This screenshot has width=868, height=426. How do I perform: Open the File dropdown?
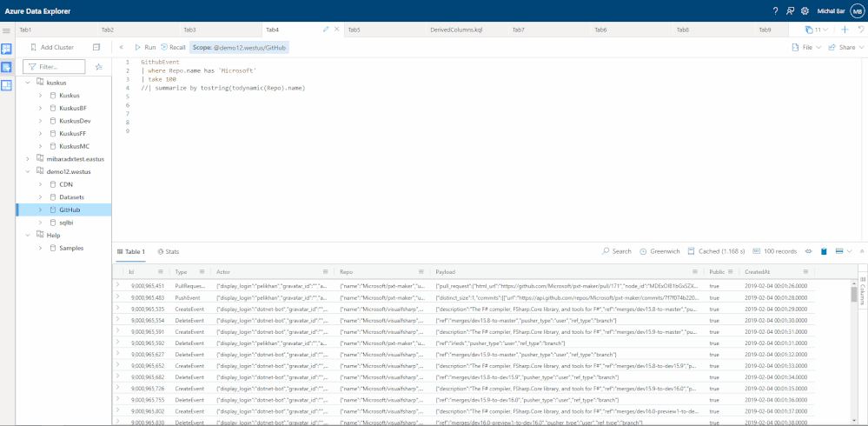[x=806, y=48]
